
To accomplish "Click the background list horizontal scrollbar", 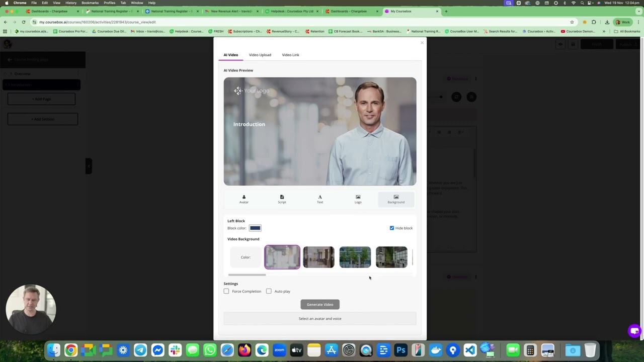I will tap(247, 275).
